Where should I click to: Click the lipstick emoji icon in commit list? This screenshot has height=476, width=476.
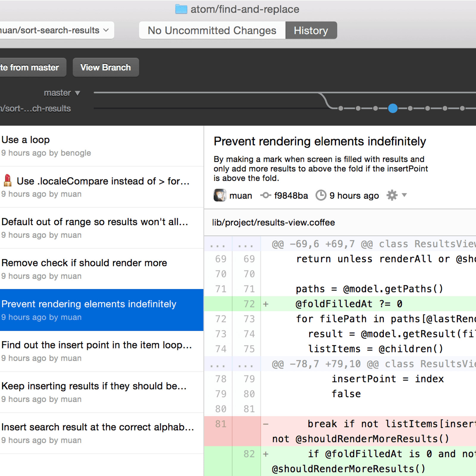(7, 181)
